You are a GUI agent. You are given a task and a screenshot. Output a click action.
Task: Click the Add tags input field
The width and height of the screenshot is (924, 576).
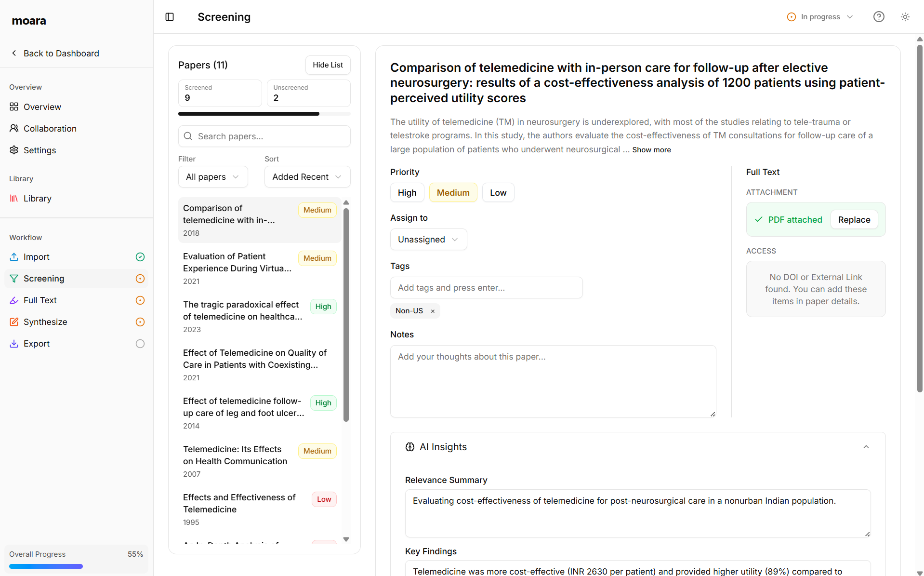click(x=486, y=287)
